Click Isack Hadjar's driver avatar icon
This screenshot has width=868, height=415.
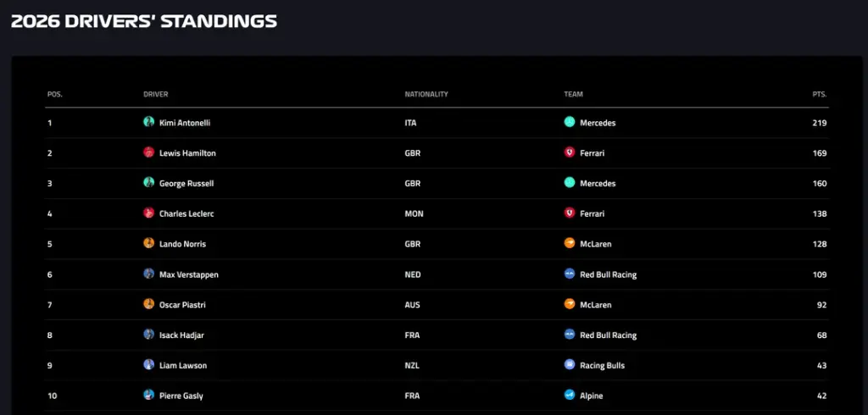[148, 335]
